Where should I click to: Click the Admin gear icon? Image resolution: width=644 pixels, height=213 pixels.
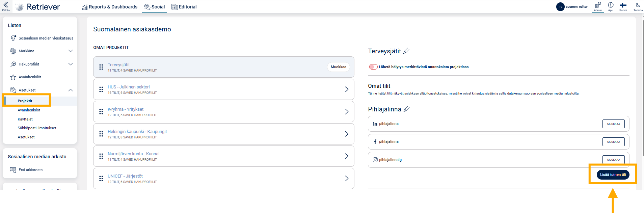click(x=598, y=5)
